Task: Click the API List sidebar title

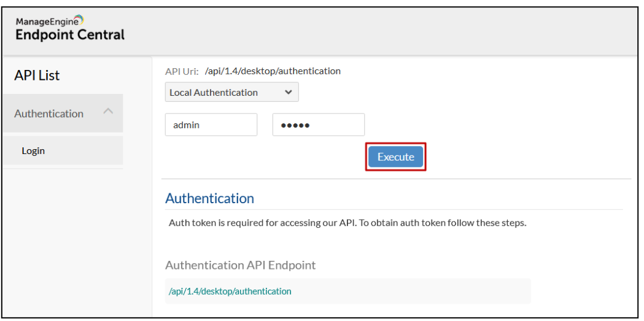Action: point(37,75)
